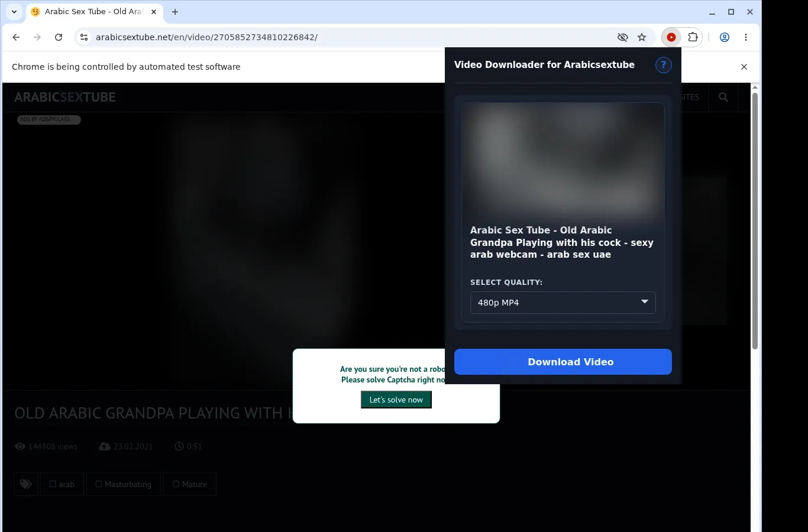Click the third-party cookies eye icon
808x532 pixels.
[623, 37]
